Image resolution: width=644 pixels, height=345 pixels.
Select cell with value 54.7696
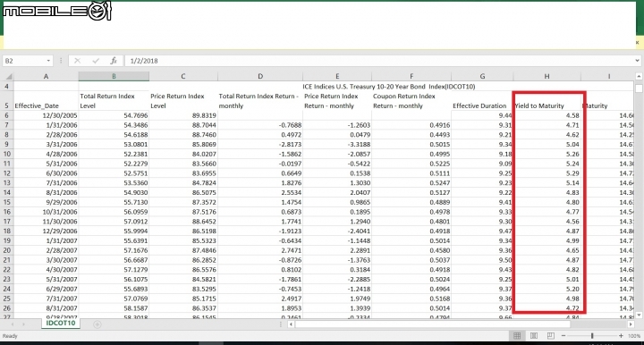114,115
